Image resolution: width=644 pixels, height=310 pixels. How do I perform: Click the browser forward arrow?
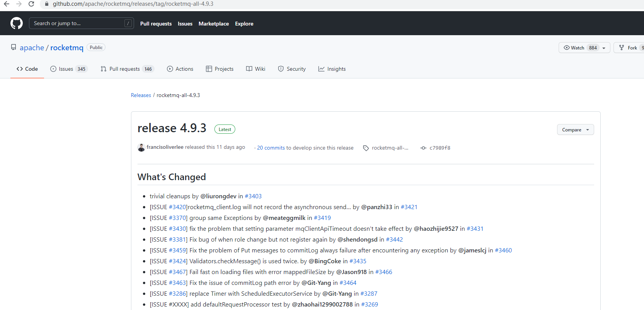pos(19,4)
